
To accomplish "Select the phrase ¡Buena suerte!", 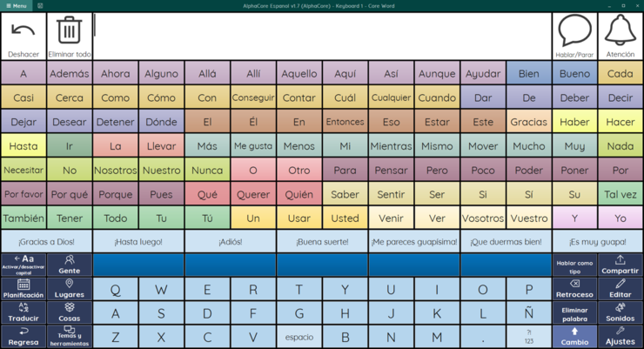I will point(322,241).
